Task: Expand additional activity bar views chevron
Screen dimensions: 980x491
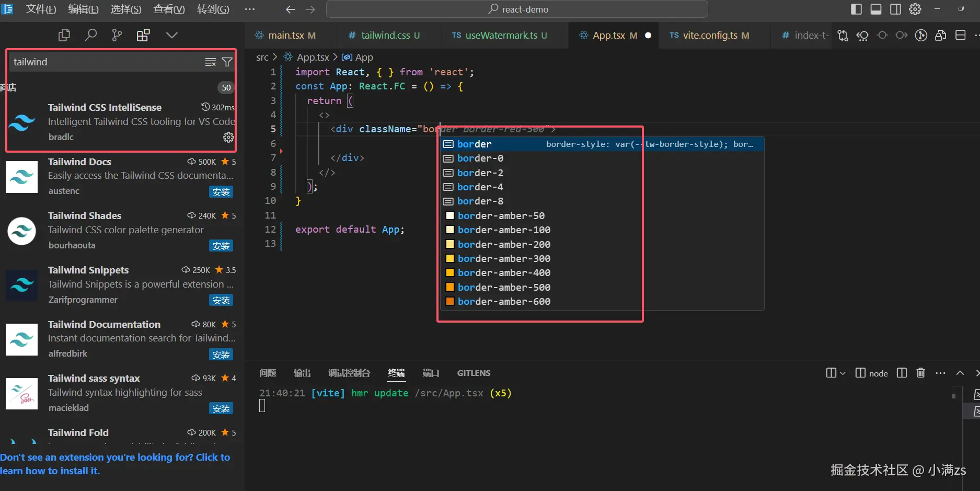Action: point(171,35)
